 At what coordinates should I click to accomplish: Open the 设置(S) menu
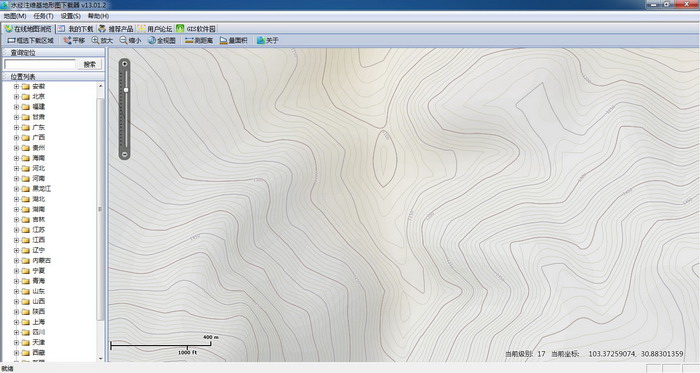click(71, 16)
